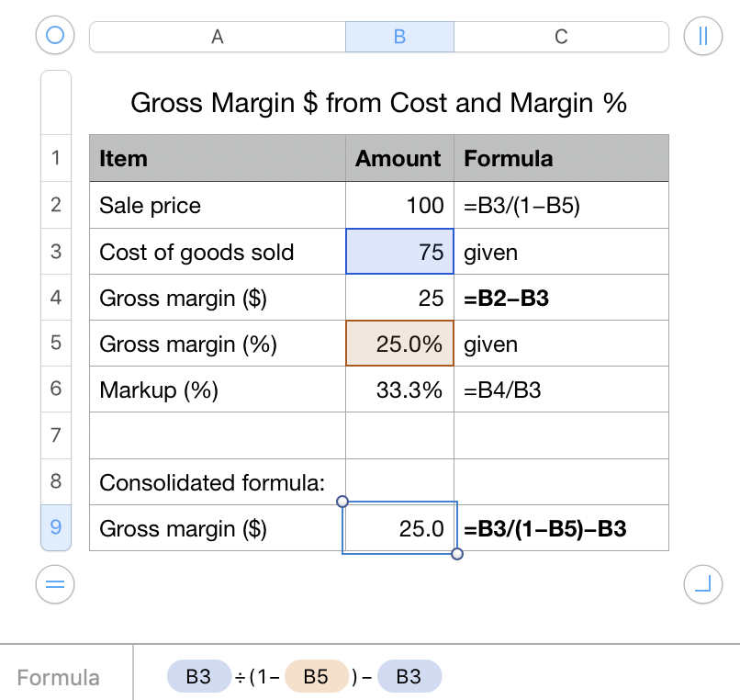Select row 5 header

point(56,344)
